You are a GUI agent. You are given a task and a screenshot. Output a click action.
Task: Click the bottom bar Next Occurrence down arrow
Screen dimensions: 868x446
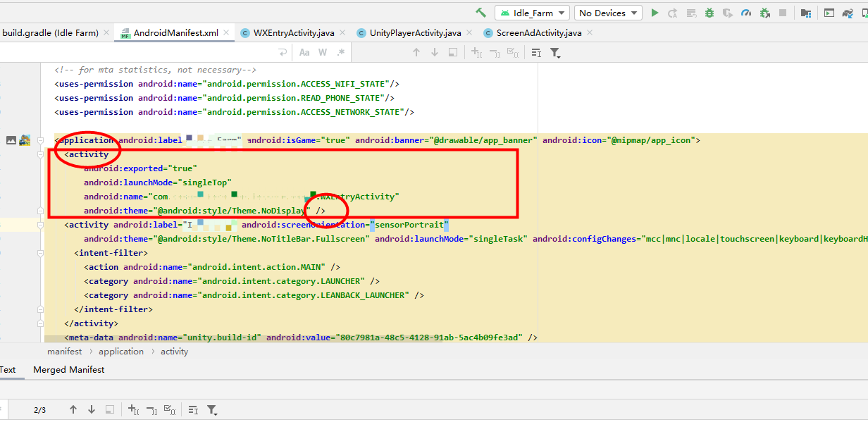coord(92,409)
